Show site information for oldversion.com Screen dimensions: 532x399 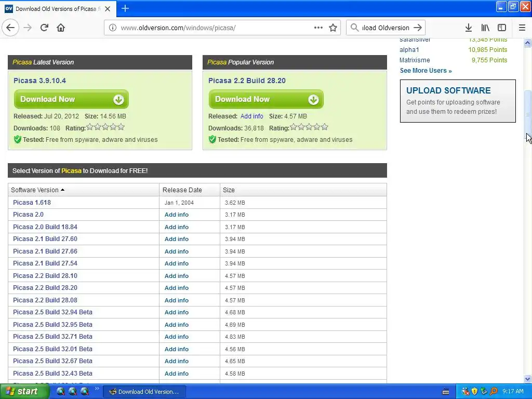pyautogui.click(x=113, y=28)
